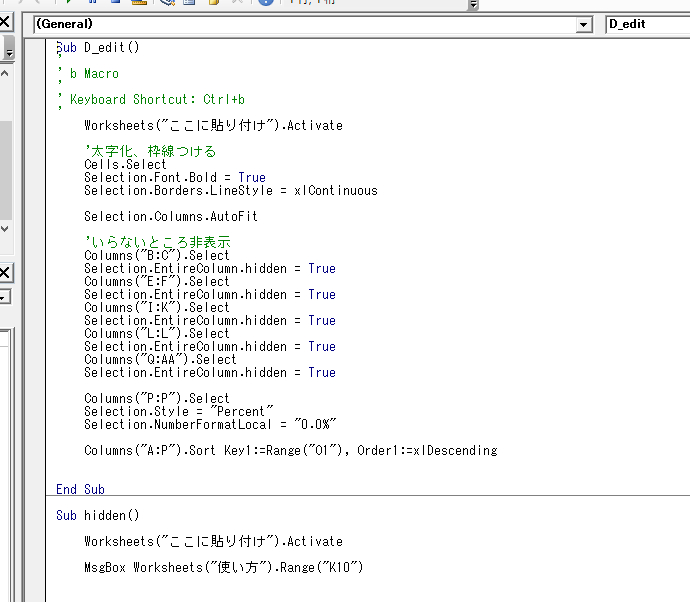690x602 pixels.
Task: Click the Selection.Font.Bold = True line
Action: coord(175,177)
